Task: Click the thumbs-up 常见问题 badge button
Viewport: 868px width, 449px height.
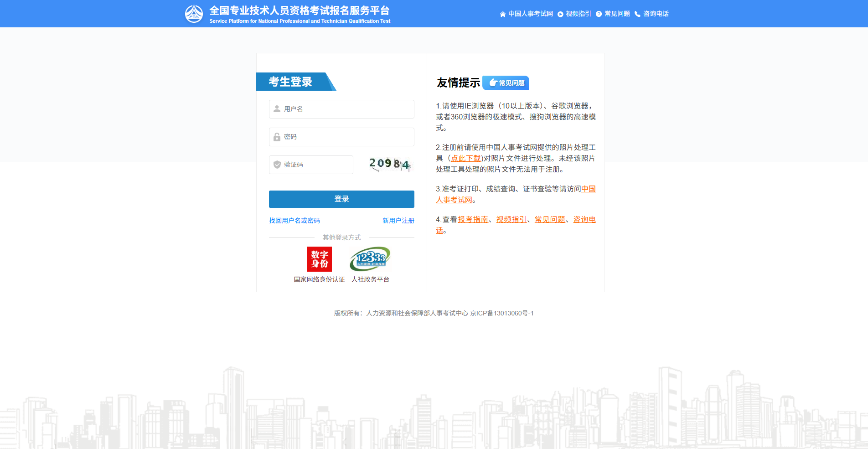Action: click(x=506, y=83)
